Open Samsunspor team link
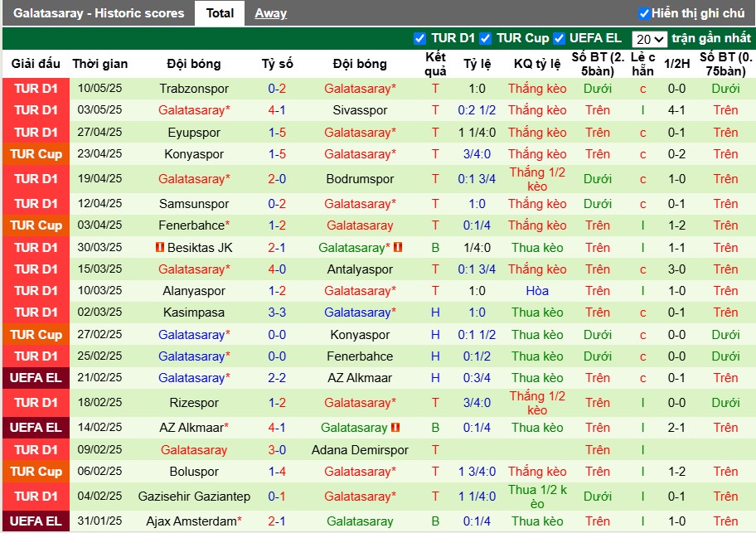The width and height of the screenshot is (756, 533). pos(194,204)
